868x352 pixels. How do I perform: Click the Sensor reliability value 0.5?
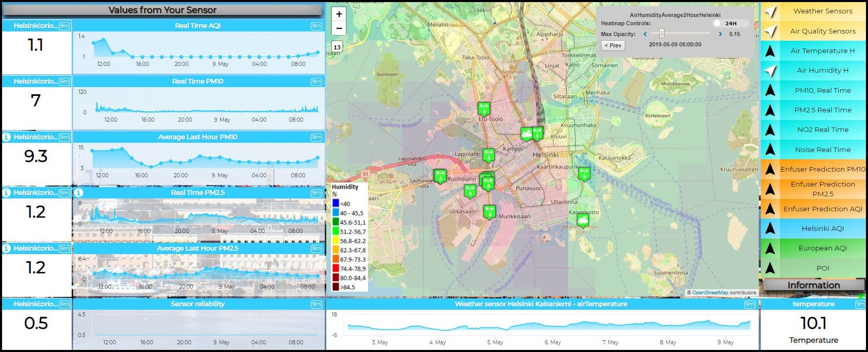[x=36, y=323]
